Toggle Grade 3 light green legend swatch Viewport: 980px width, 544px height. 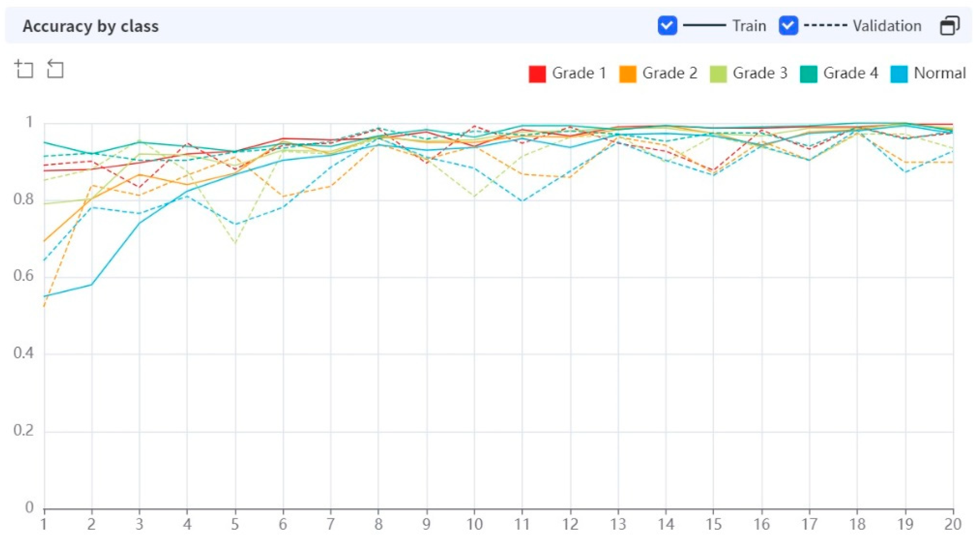pos(718,74)
